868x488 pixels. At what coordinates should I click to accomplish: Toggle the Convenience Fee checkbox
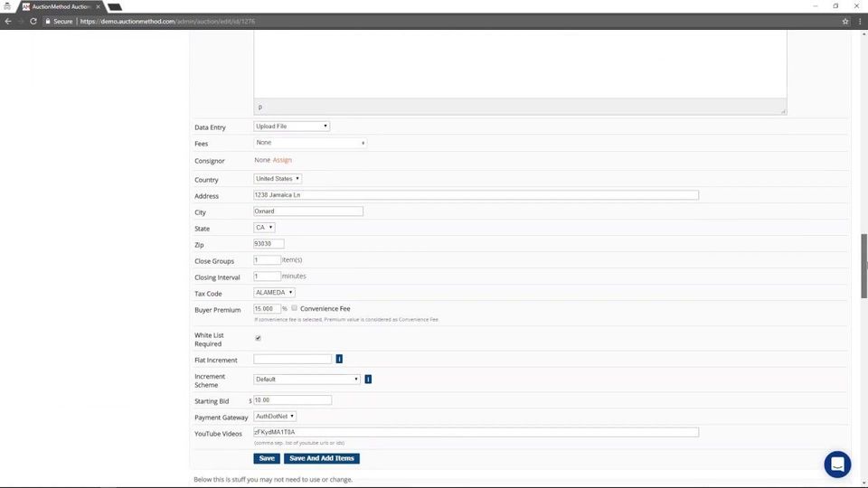(x=295, y=308)
